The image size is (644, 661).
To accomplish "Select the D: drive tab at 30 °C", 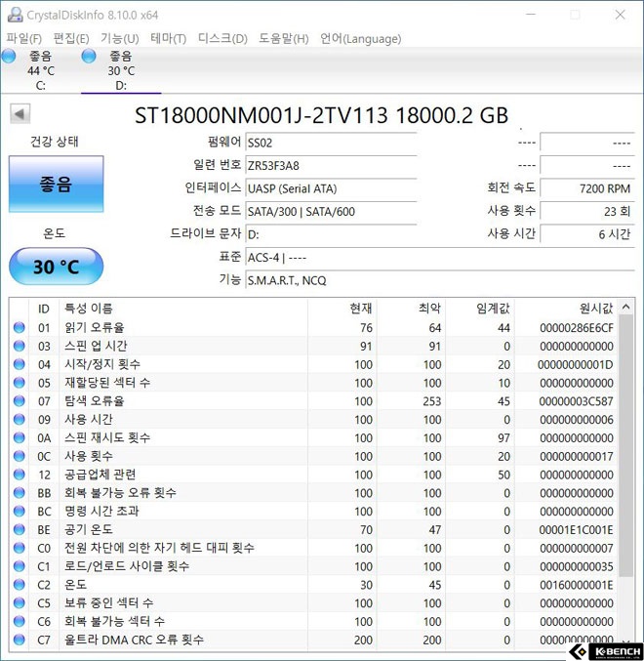I will coord(121,70).
